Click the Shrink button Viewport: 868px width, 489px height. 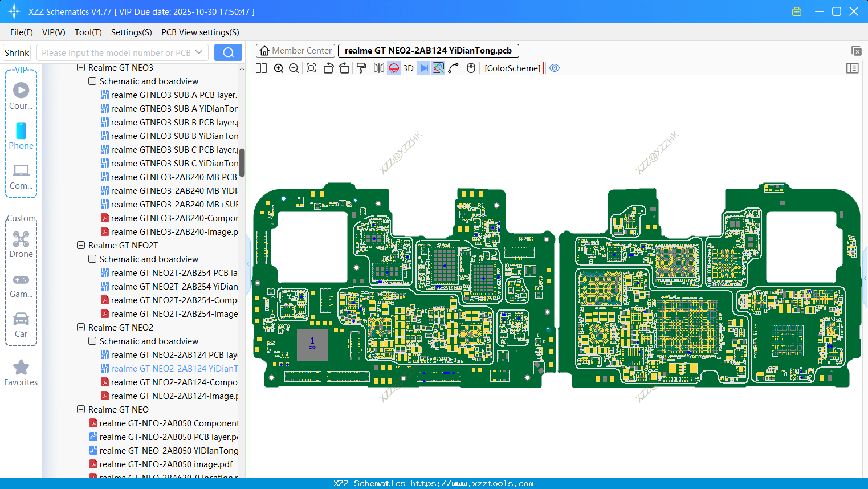pos(17,52)
